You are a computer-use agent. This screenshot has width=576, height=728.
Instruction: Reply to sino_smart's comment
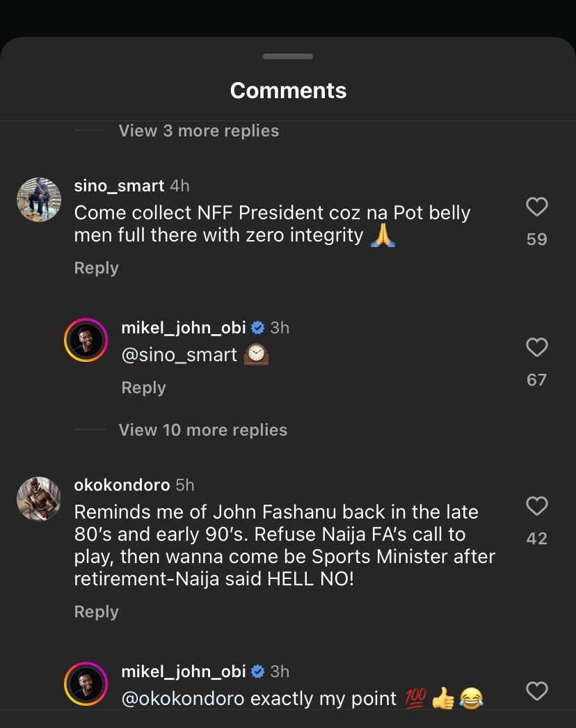click(96, 267)
